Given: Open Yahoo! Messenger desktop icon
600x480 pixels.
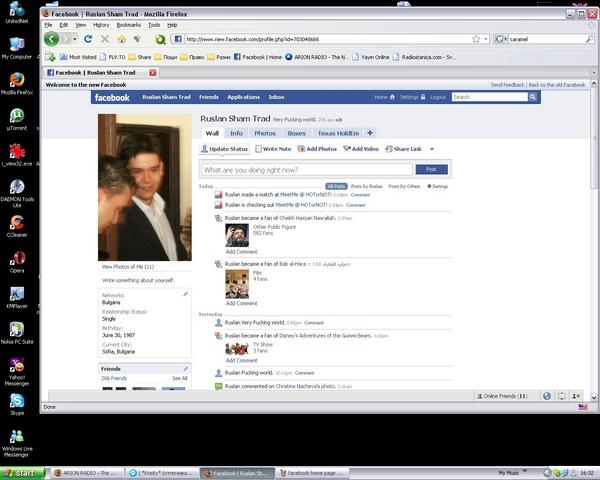Looking at the screenshot, I should pyautogui.click(x=17, y=372).
